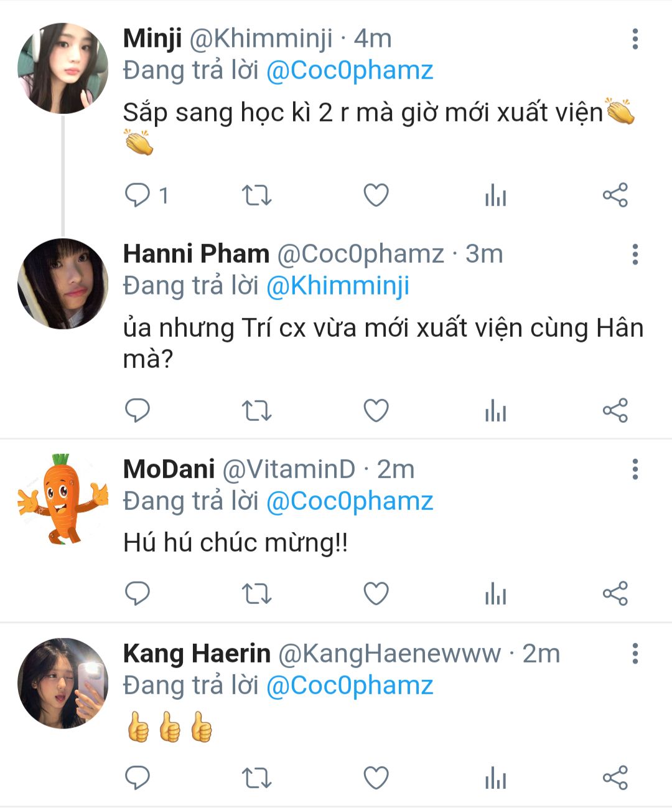
Task: View analytics for Kang Haerin's tweet
Action: 495,778
